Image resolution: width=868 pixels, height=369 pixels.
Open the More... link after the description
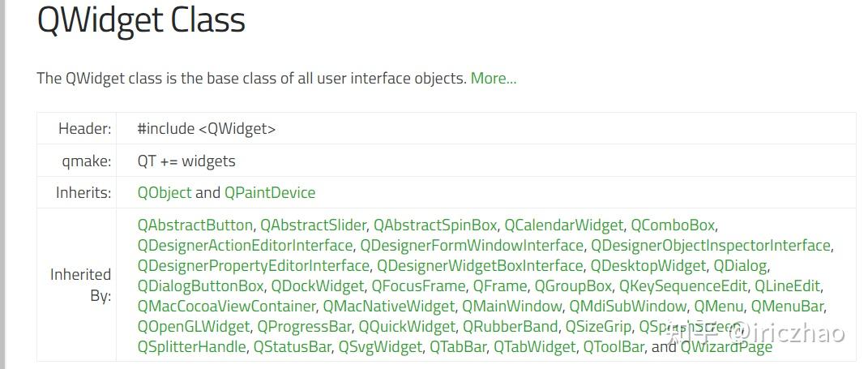coord(494,78)
